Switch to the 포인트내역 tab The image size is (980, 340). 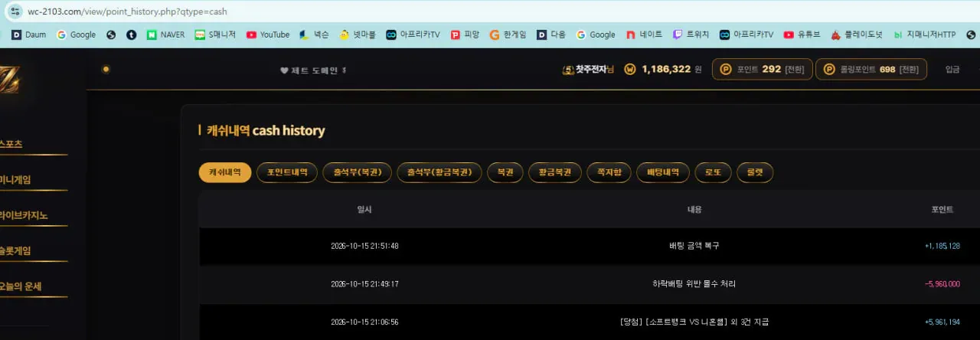[x=287, y=172]
